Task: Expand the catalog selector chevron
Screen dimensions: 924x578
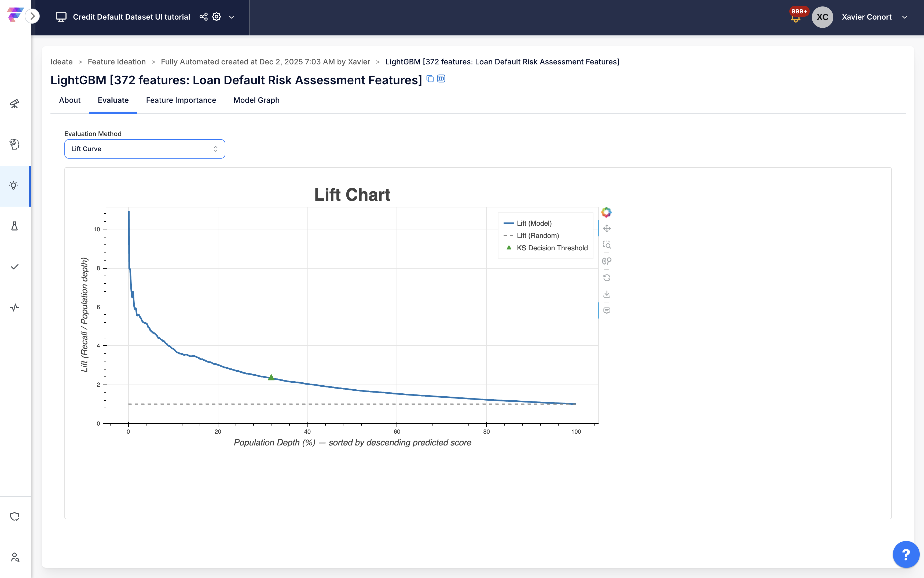Action: [232, 17]
